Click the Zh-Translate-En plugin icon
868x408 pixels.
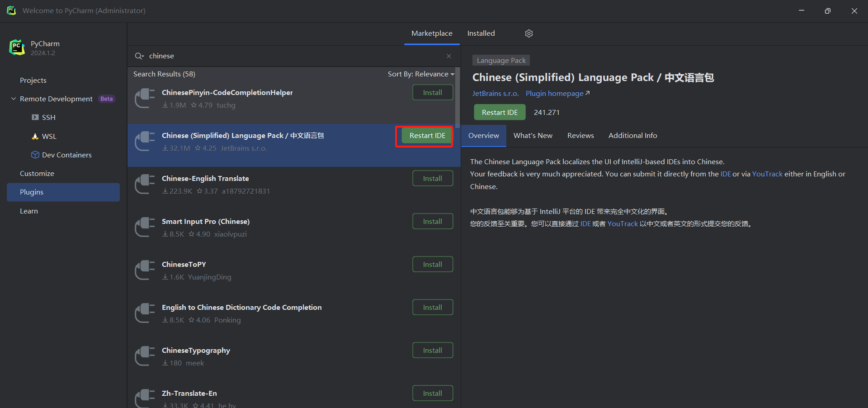(145, 398)
